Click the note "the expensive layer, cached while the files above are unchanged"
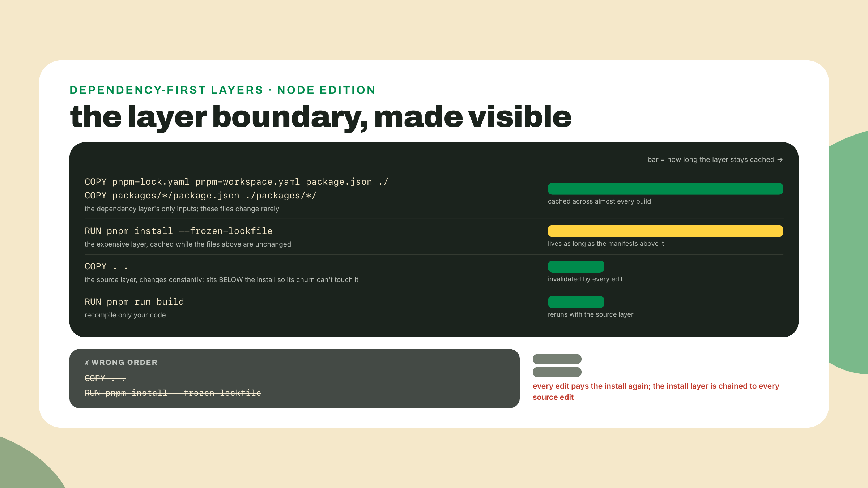The image size is (868, 488). pos(188,244)
